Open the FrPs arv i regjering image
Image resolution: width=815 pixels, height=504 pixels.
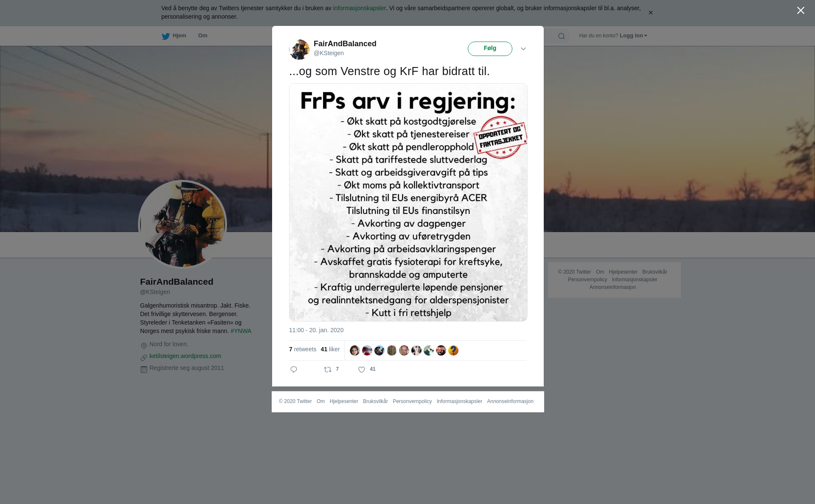(x=408, y=202)
